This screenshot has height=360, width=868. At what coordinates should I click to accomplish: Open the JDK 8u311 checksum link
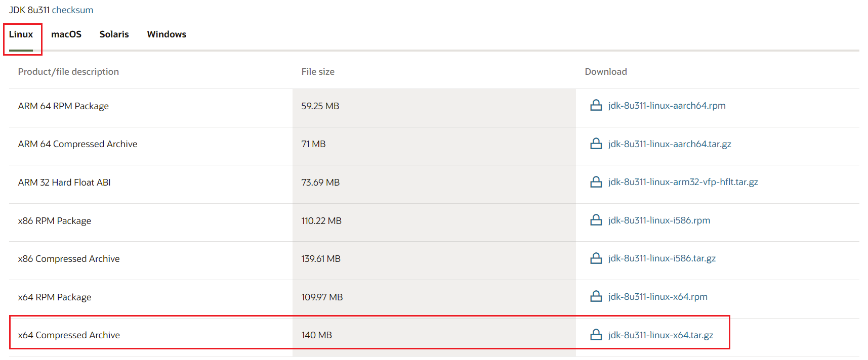[72, 10]
